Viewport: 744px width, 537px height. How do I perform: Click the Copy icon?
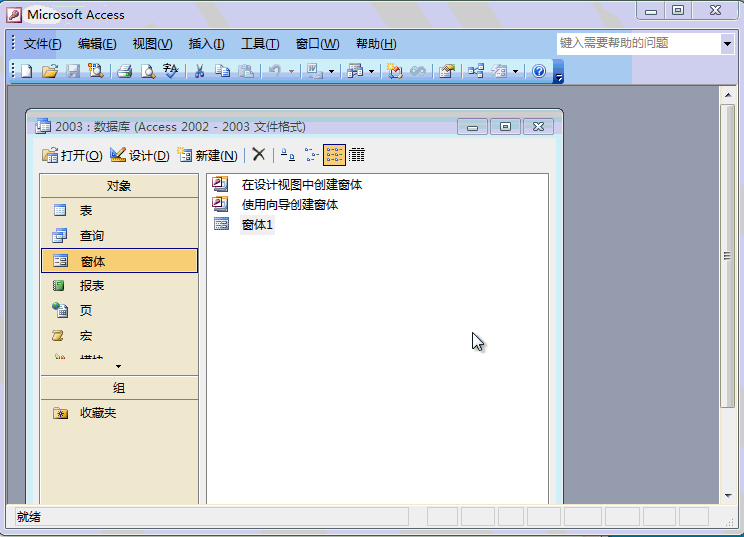click(x=223, y=72)
